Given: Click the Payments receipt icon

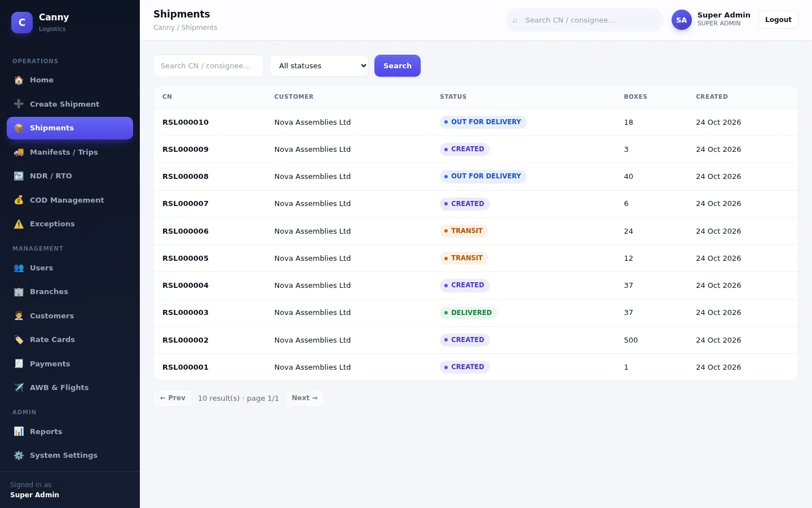Looking at the screenshot, I should pyautogui.click(x=19, y=364).
